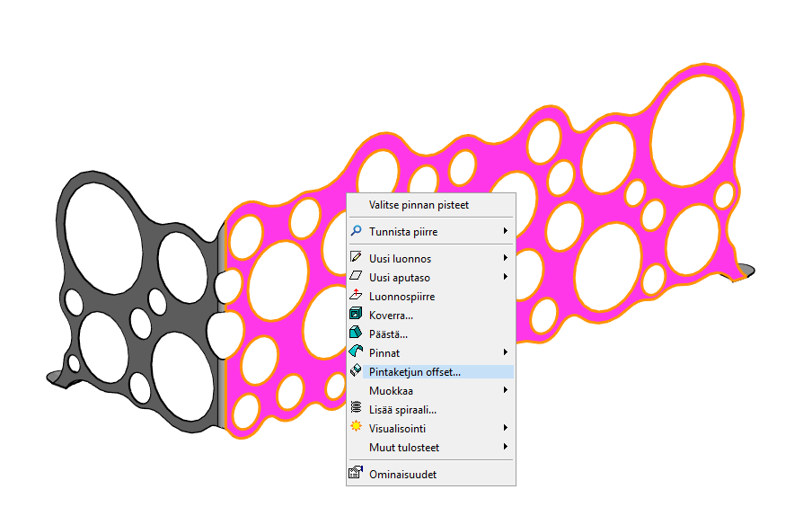
Task: Click the magnifier icon beside Tunnista piirre
Action: (x=356, y=231)
